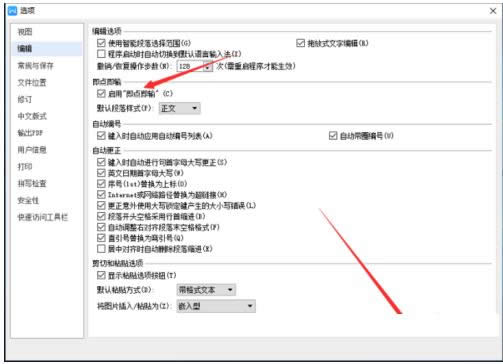
Task: Open the 视图 settings category
Action: pos(25,32)
